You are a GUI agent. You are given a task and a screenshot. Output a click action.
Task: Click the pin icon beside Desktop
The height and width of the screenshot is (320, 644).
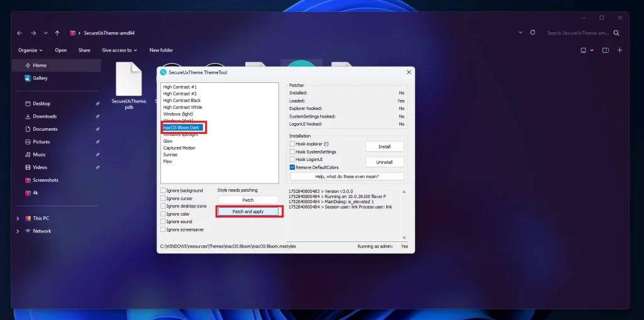coord(97,104)
